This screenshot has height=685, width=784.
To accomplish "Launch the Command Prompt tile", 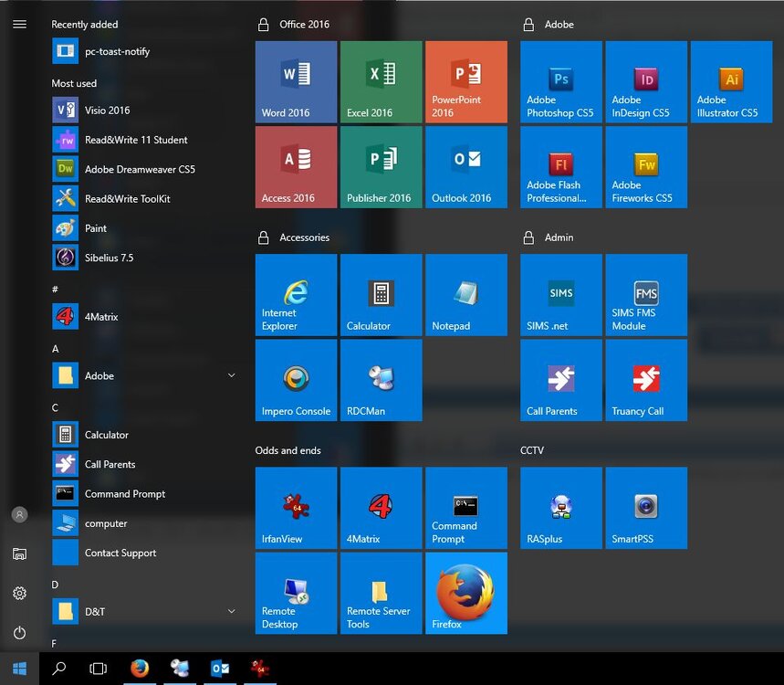I will (466, 509).
